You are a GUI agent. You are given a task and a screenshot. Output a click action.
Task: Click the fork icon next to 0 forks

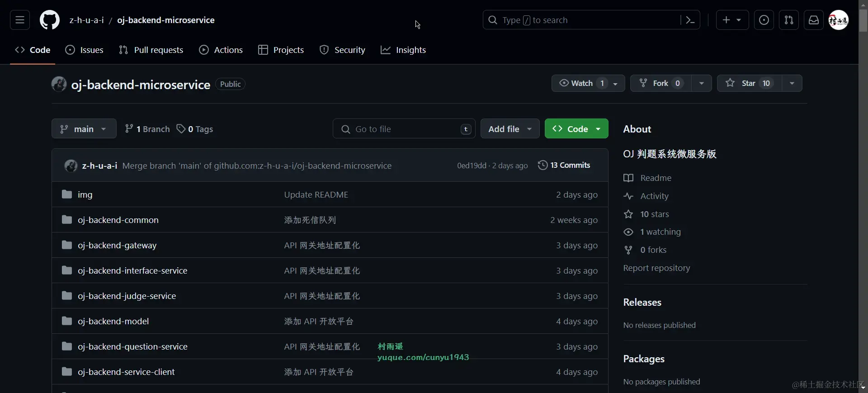[x=628, y=250]
